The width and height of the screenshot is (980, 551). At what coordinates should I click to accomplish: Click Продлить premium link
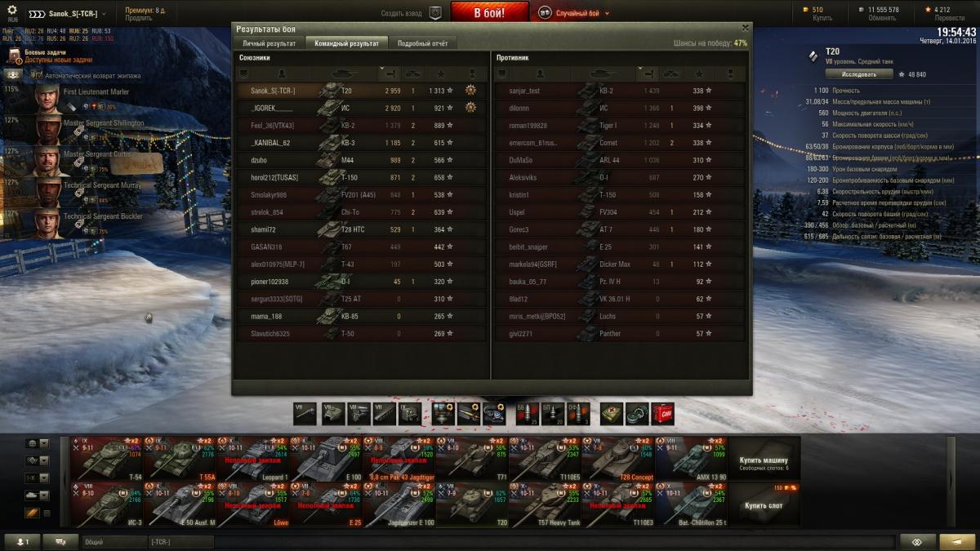[x=138, y=18]
